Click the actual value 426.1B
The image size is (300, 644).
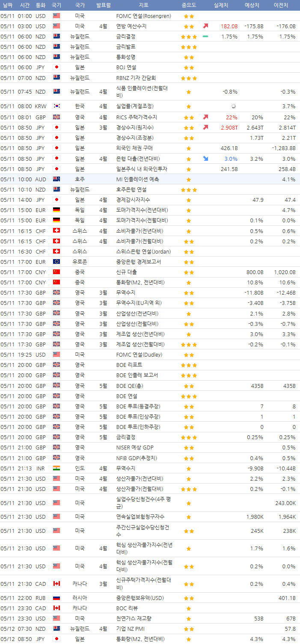coord(229,148)
